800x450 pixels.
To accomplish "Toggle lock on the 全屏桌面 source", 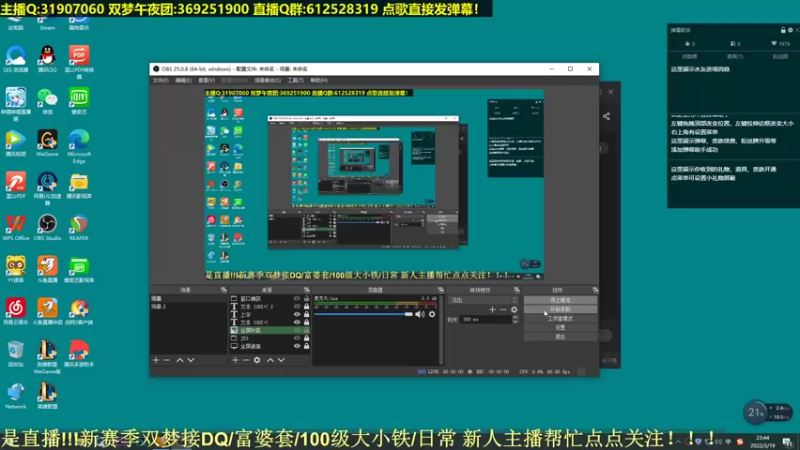I will tap(307, 346).
